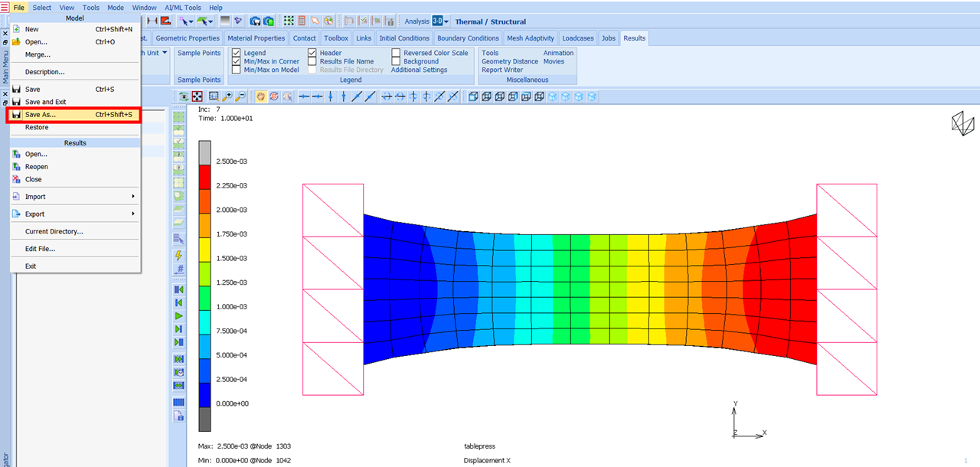Click the red color band in legend
Screen dimensions: 980x467
pyautogui.click(x=204, y=177)
